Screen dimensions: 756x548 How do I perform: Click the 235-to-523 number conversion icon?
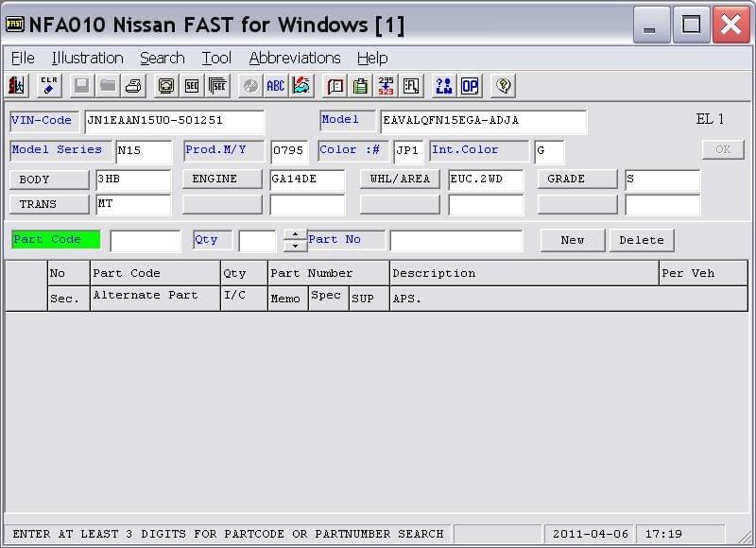(386, 86)
